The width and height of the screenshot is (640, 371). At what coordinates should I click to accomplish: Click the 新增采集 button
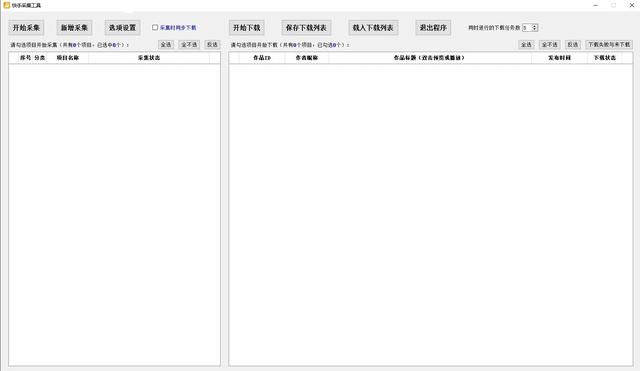pos(74,28)
